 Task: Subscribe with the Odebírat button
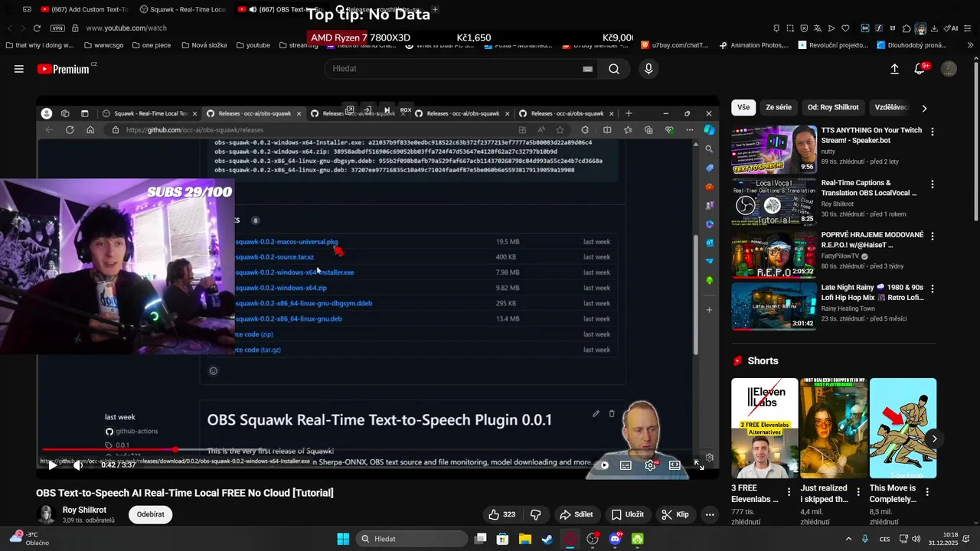[x=151, y=514]
